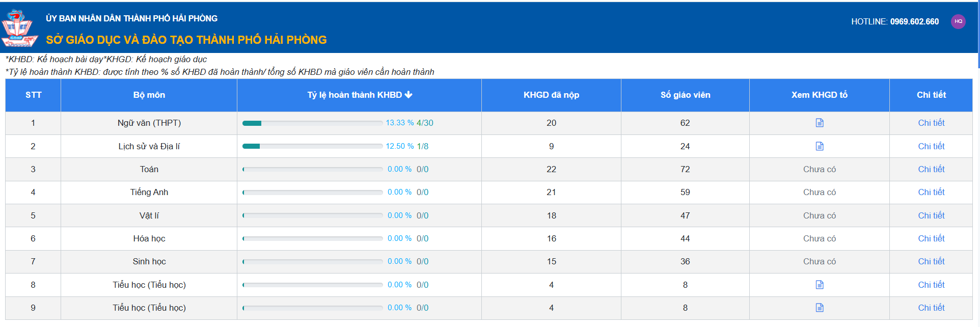The height and width of the screenshot is (327, 980).
Task: Click the Bộ môn column header
Action: [x=149, y=95]
